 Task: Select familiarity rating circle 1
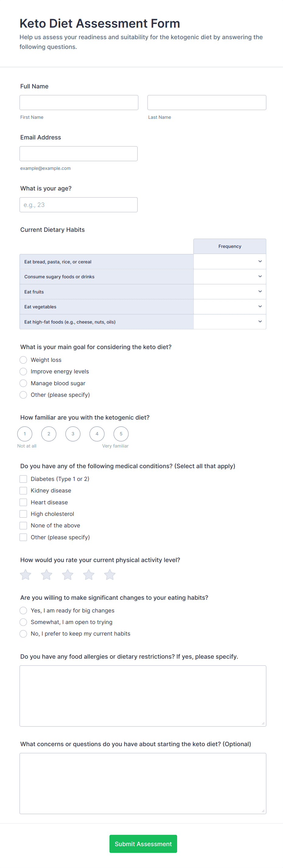25,434
